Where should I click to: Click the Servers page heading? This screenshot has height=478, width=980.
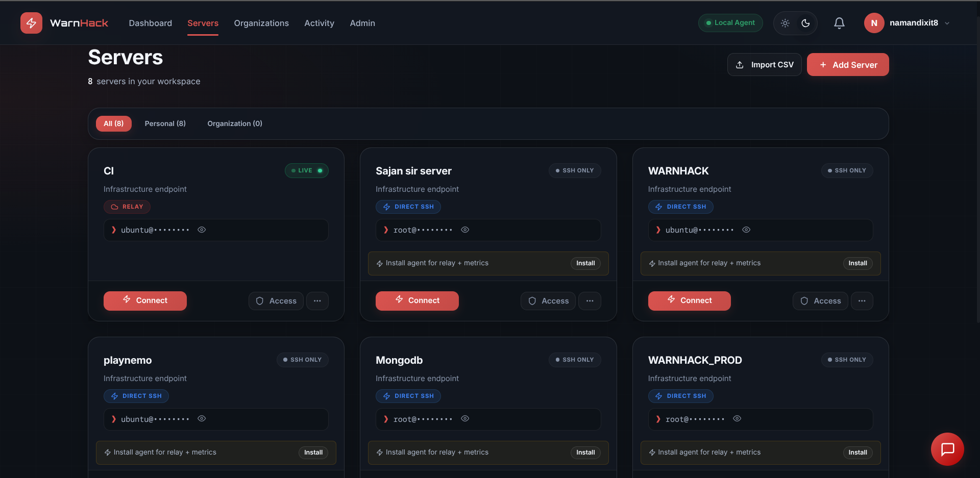point(126,58)
